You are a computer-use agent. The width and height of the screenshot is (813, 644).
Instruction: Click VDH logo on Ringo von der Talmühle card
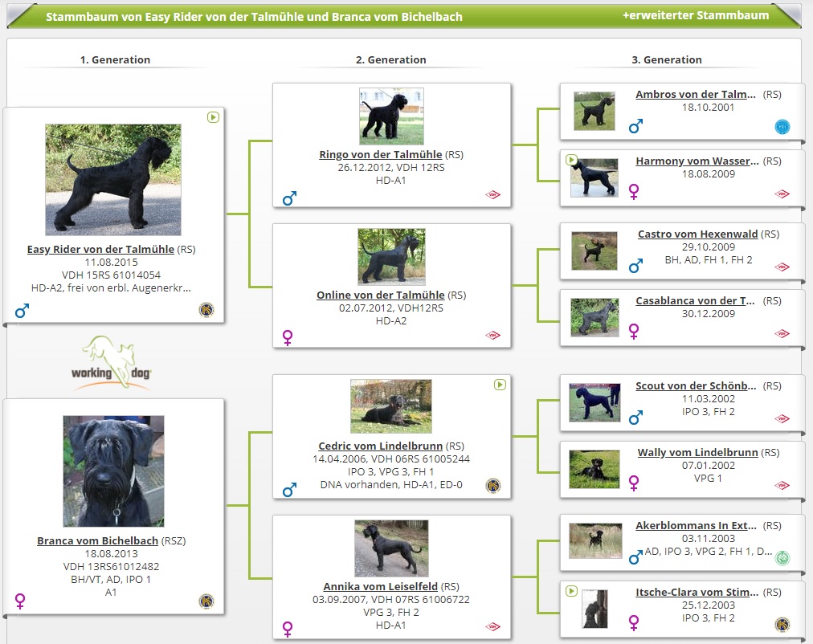pyautogui.click(x=492, y=195)
